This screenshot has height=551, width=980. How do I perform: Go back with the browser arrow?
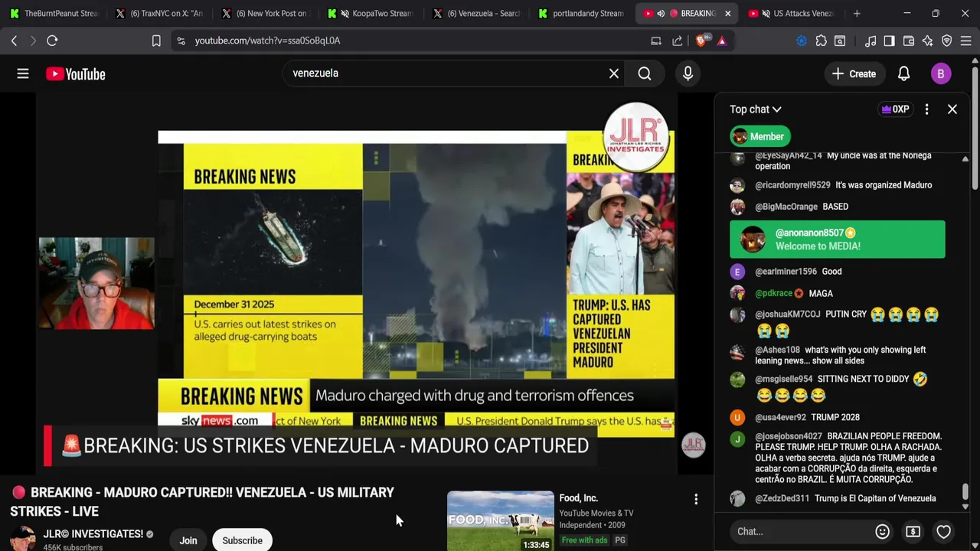[x=14, y=41]
